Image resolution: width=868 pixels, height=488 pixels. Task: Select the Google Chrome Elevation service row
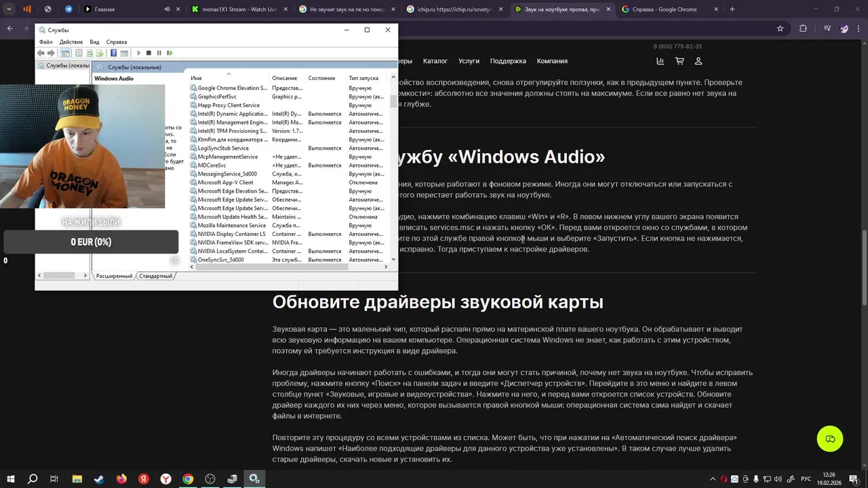288,88
